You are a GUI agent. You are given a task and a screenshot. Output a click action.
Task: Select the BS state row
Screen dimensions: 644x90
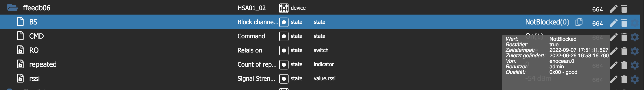[33, 22]
